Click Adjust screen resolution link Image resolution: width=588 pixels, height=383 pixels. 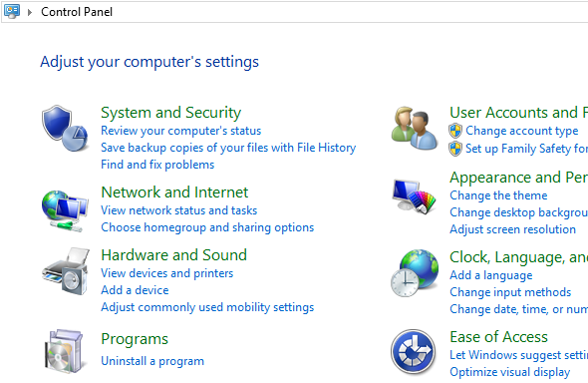(x=512, y=229)
